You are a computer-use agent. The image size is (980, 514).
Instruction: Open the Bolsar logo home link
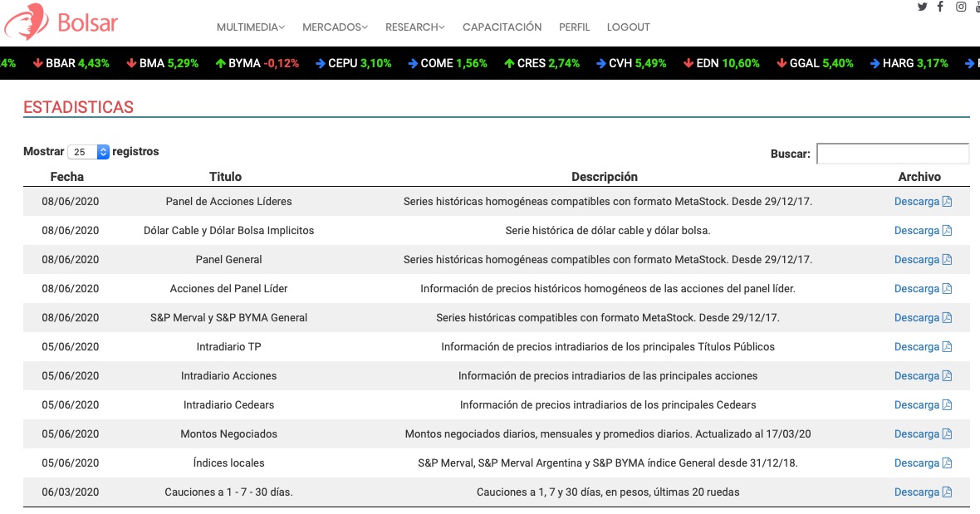61,22
